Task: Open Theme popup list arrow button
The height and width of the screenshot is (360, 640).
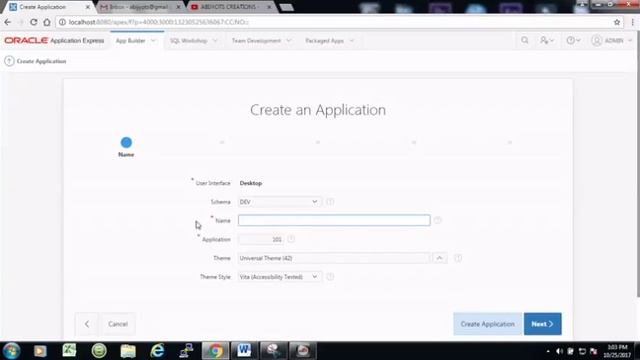Action: (439, 258)
